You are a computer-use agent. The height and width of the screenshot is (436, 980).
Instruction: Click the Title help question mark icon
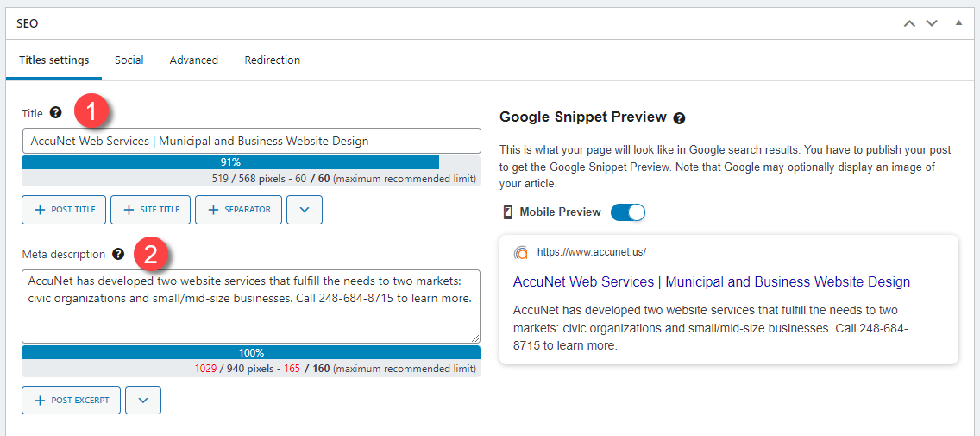coord(55,112)
